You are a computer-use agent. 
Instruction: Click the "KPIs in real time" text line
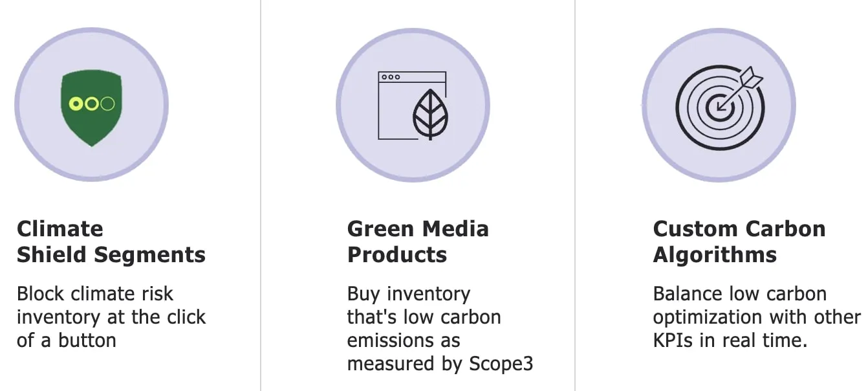pyautogui.click(x=730, y=341)
